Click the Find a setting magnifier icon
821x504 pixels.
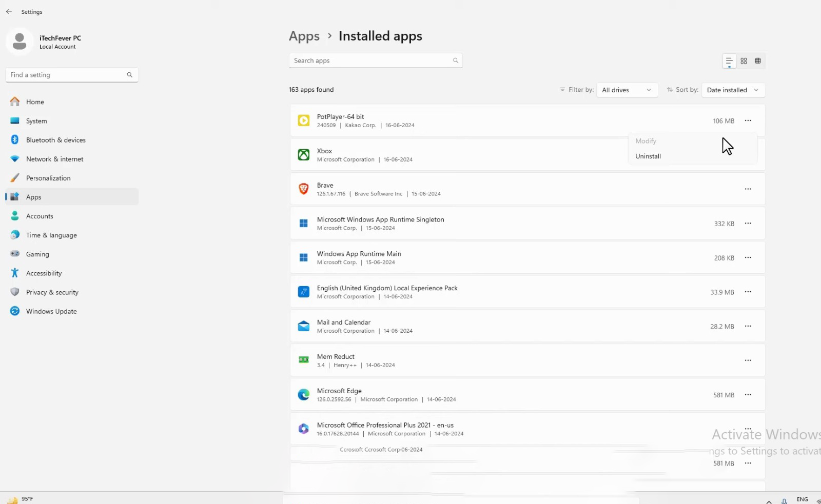(x=129, y=75)
